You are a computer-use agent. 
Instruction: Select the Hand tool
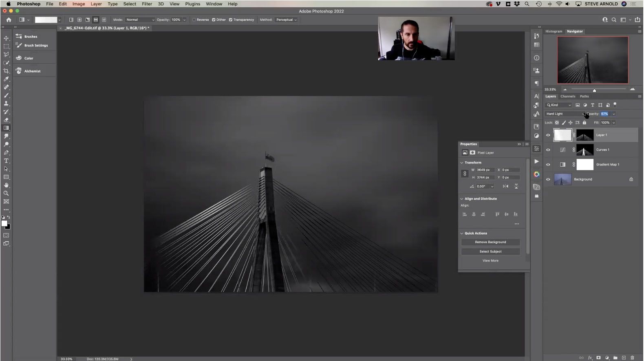coord(6,185)
